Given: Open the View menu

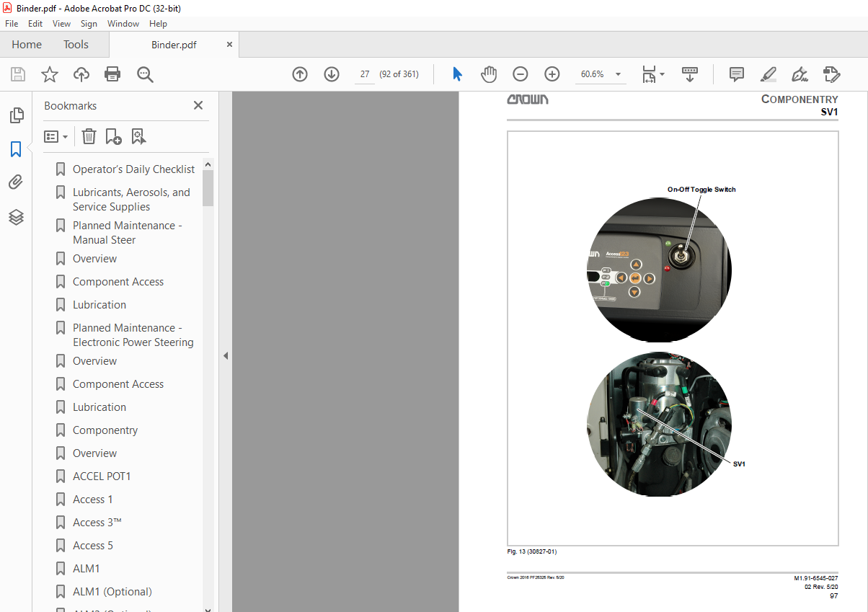Looking at the screenshot, I should coord(62,24).
